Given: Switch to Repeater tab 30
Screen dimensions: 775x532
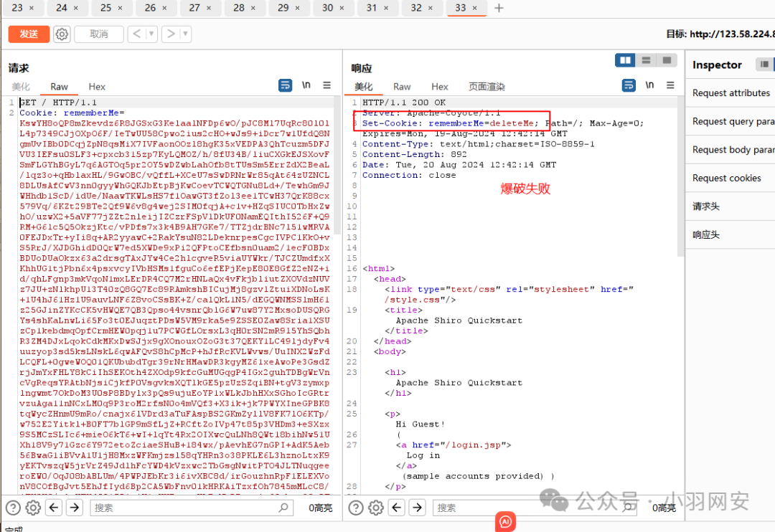Looking at the screenshot, I should click(328, 8).
